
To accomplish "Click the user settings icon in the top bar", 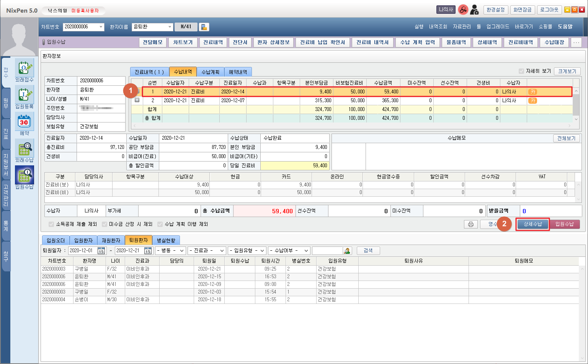I will [474, 10].
